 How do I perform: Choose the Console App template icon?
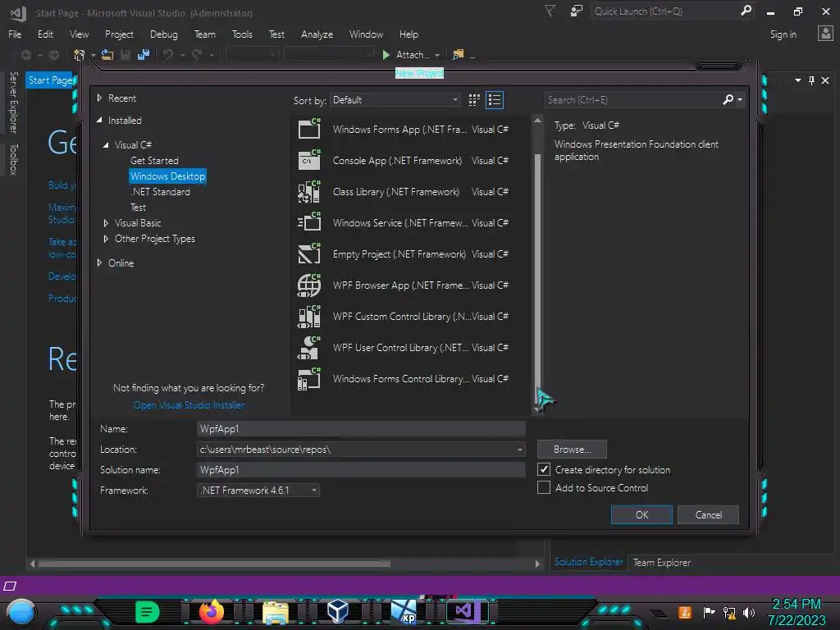309,160
